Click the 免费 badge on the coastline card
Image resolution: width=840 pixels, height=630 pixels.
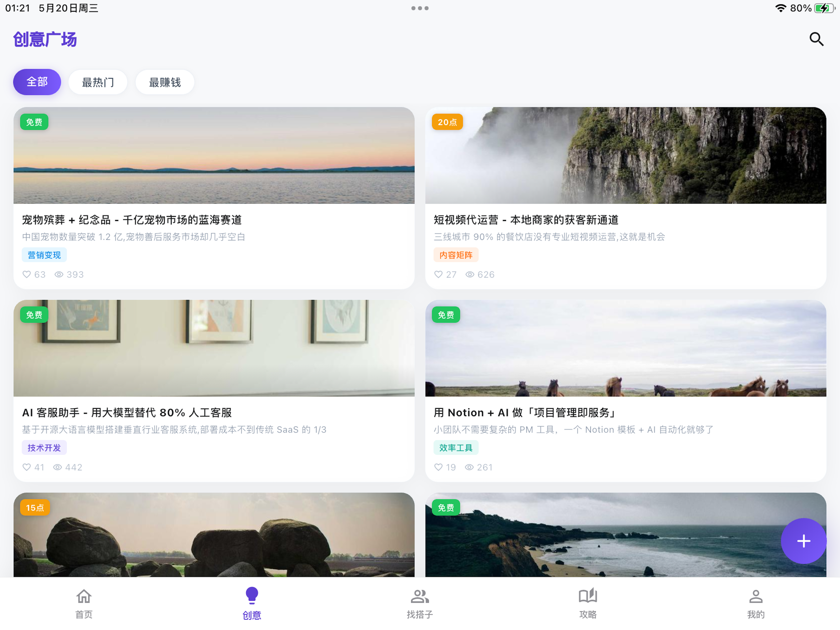tap(446, 508)
